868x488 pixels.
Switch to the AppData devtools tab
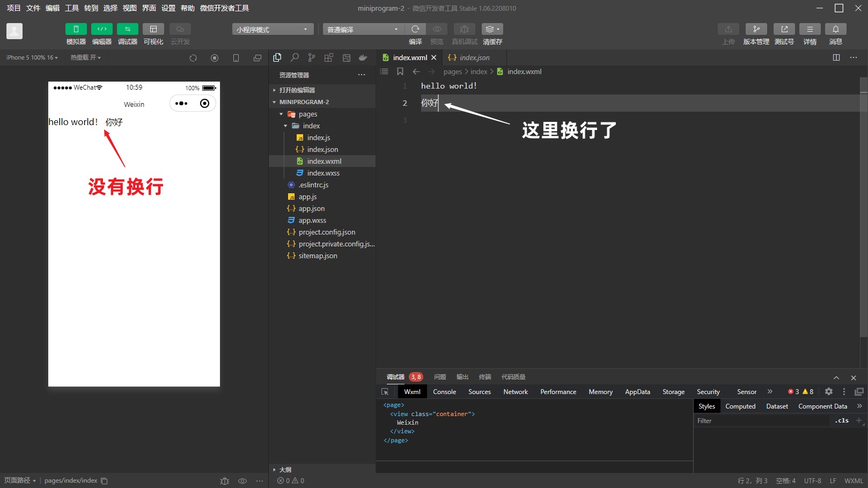pos(637,392)
